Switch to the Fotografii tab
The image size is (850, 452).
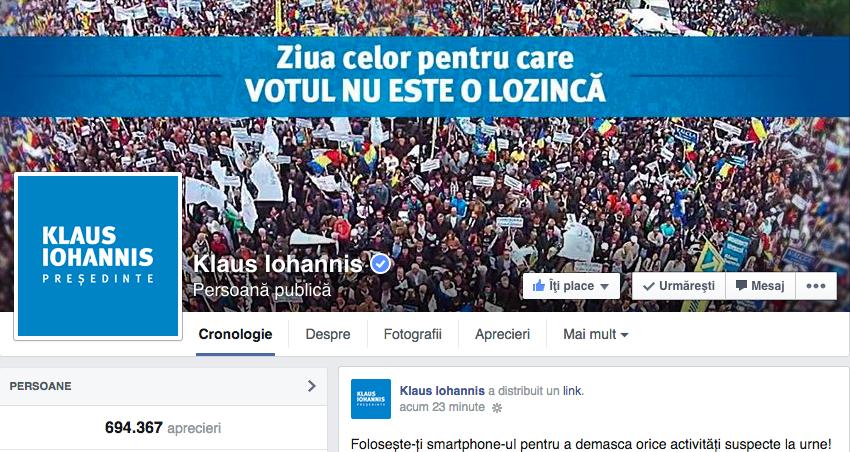click(x=413, y=334)
